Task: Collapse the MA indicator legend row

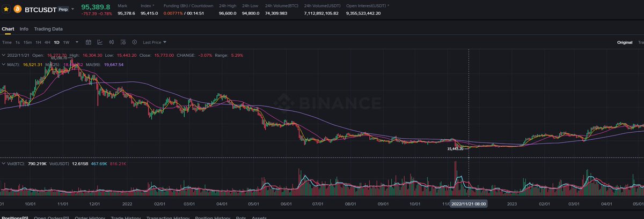Action: 3,64
